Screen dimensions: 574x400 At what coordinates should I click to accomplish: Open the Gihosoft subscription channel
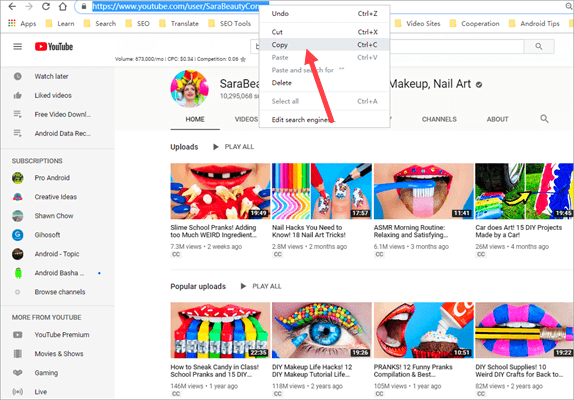click(47, 235)
